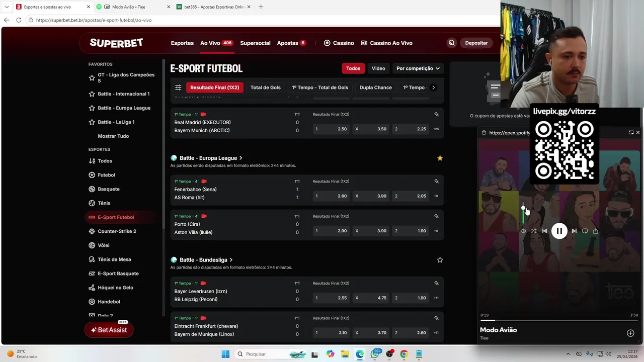Open live video icon for Real Madrid match
This screenshot has width=644, height=362.
tap(203, 114)
